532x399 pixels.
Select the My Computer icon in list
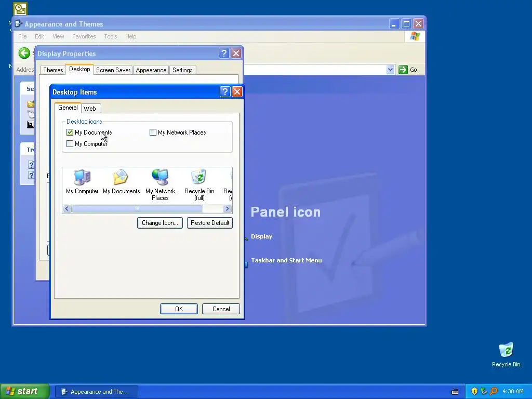(x=82, y=182)
